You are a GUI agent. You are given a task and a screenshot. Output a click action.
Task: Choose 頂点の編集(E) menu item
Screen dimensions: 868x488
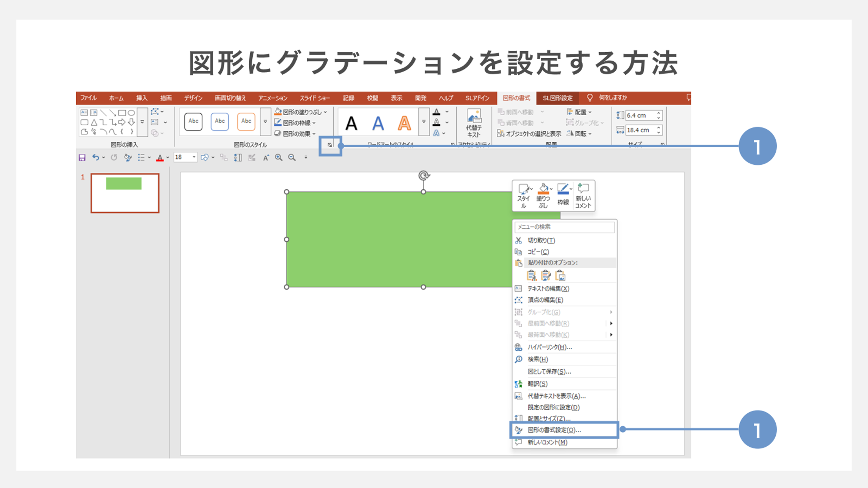(x=564, y=300)
